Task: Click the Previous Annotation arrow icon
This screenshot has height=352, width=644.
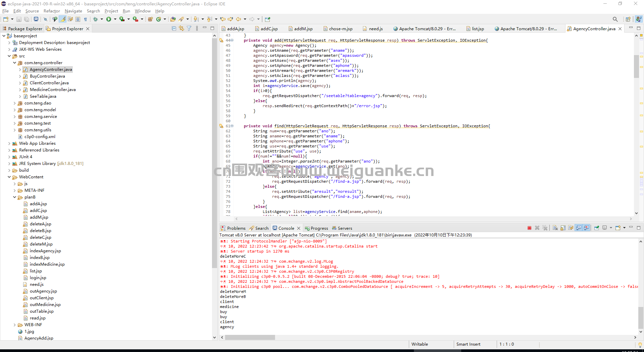Action: (x=210, y=19)
